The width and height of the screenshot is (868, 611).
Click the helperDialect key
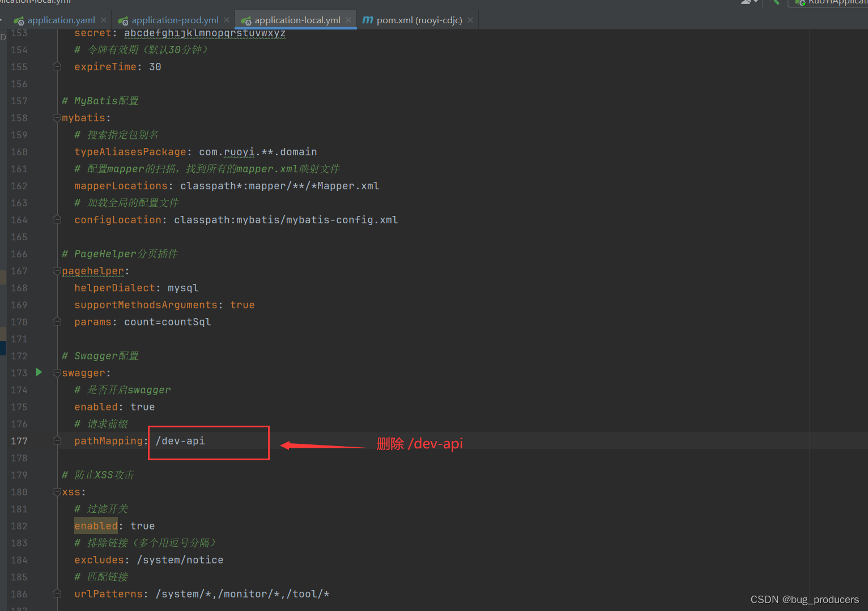tap(114, 288)
